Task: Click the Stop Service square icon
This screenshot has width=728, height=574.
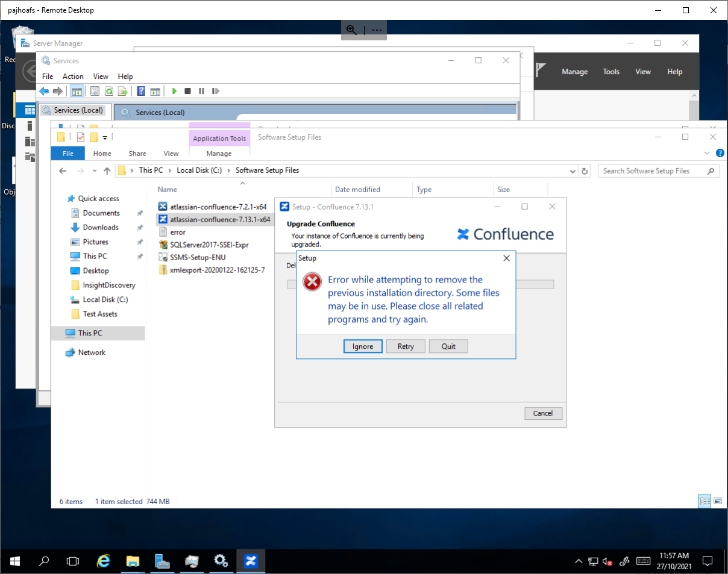Action: pos(187,91)
